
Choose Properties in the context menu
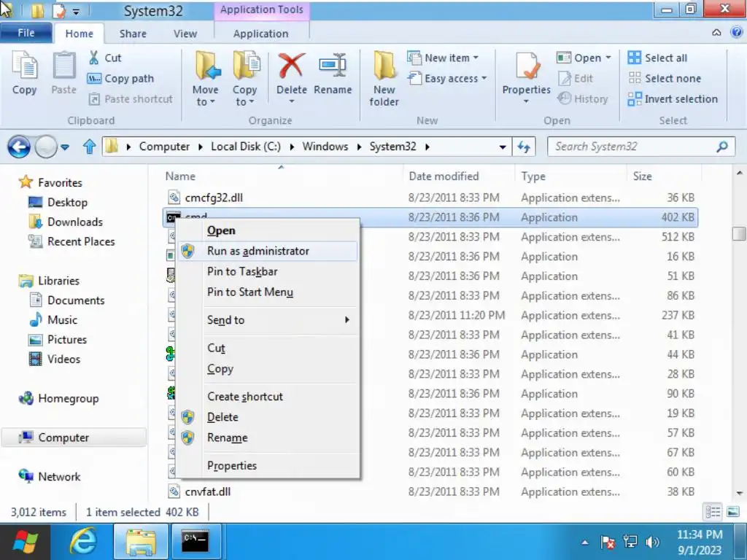267,466
